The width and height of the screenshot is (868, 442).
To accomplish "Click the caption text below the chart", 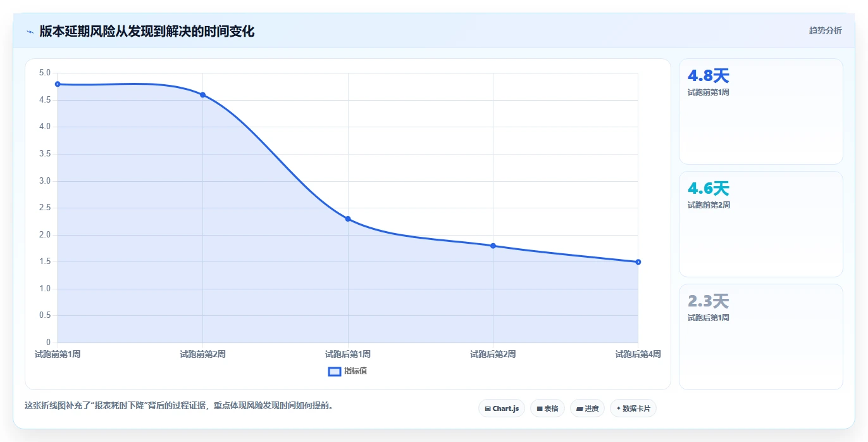I will tap(179, 406).
